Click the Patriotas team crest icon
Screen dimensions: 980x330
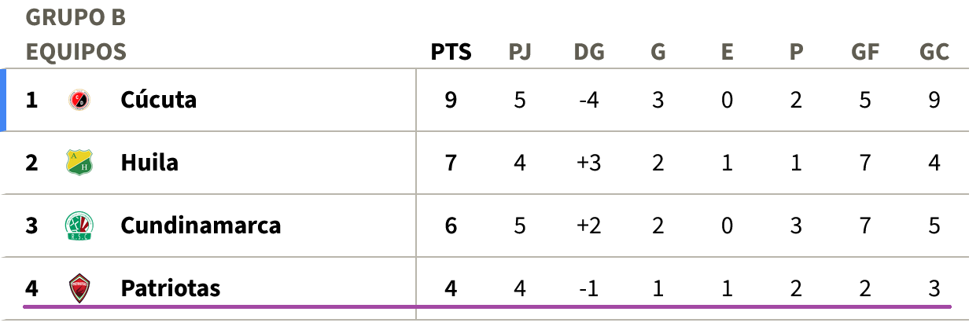pyautogui.click(x=79, y=288)
